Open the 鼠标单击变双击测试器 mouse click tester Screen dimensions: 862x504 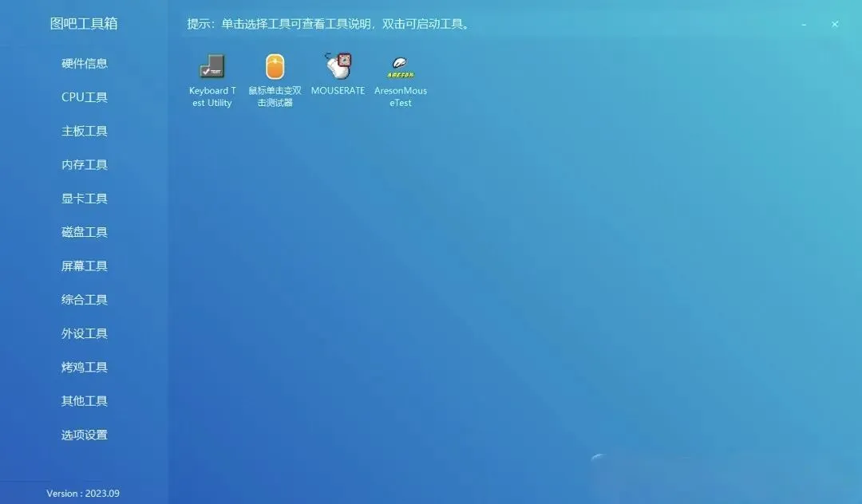(x=275, y=76)
